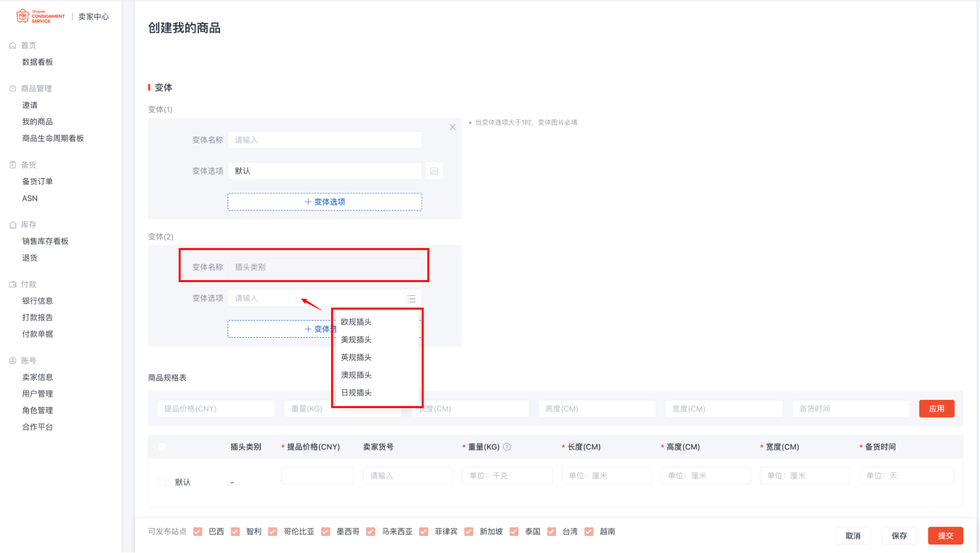Click the 宽度(CM) batch input field
The width and height of the screenshot is (980, 553).
724,409
